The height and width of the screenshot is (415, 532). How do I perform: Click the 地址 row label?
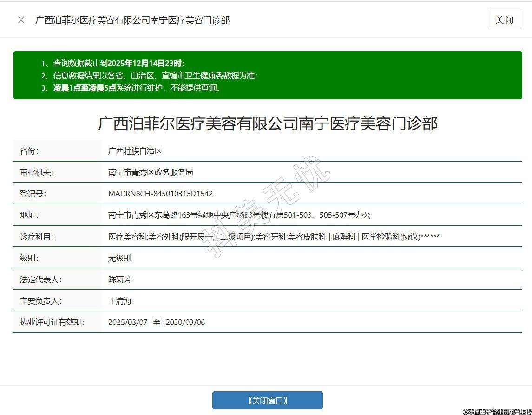coord(29,215)
